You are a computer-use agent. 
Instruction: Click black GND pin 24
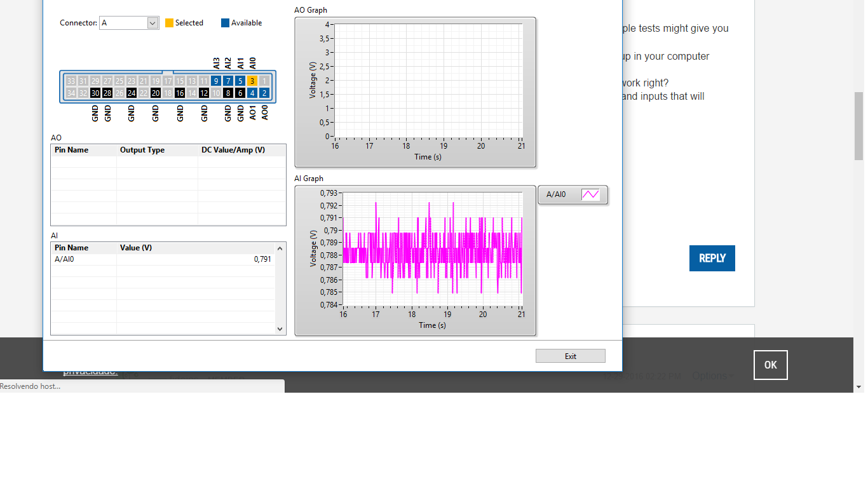point(132,93)
